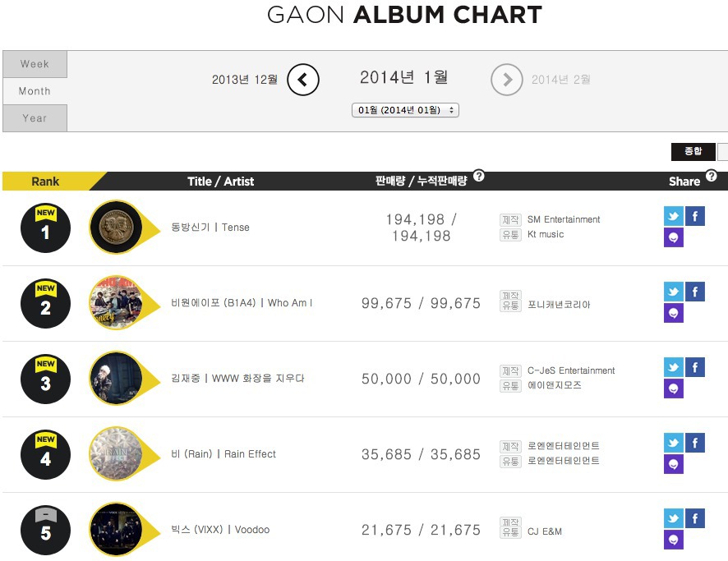Switch to the Year tab
The height and width of the screenshot is (561, 728).
pos(35,118)
